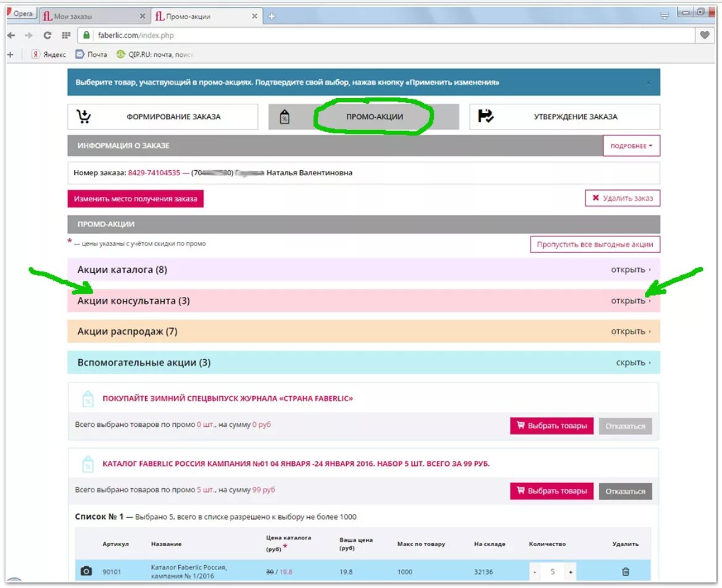Click promo icon beside журнала promo
Viewport: 722px width, 588px height.
pyautogui.click(x=88, y=399)
